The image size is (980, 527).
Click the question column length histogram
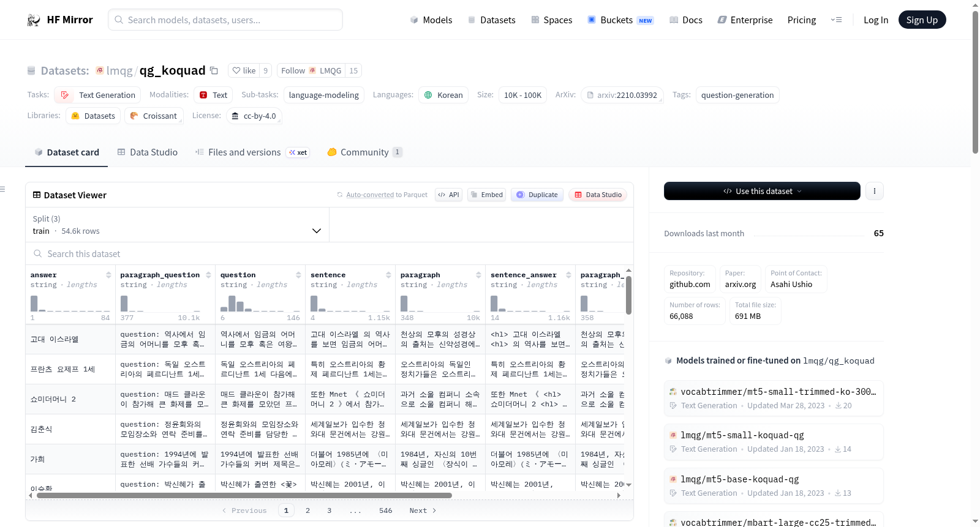tap(260, 303)
